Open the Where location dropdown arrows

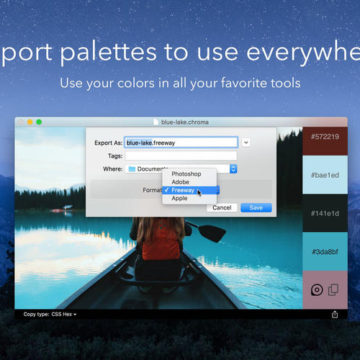(x=233, y=169)
